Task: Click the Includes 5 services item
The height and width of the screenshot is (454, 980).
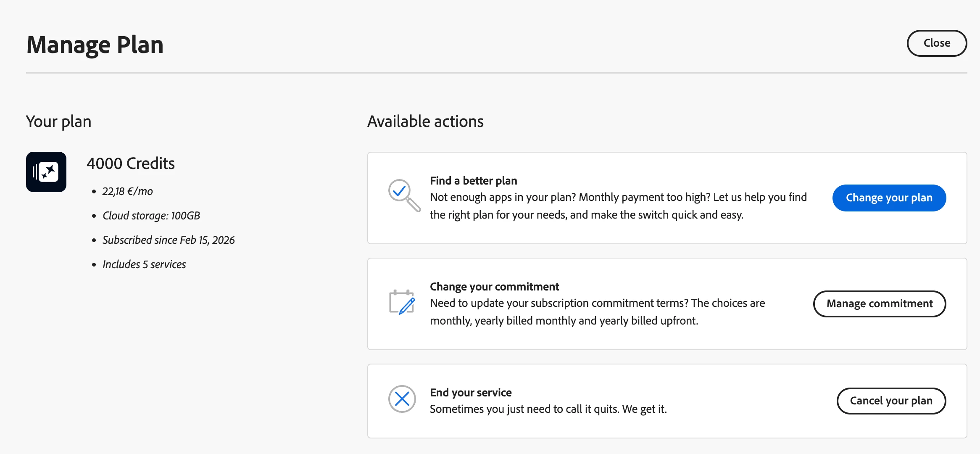Action: tap(144, 264)
